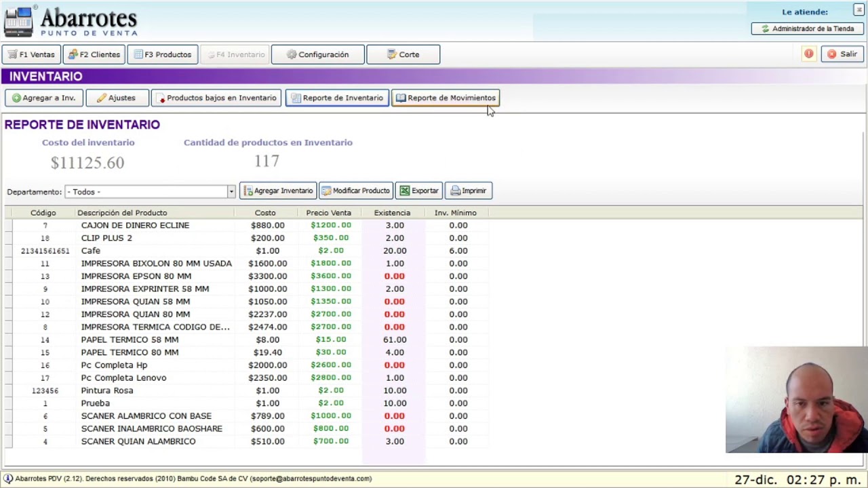Sort by the Costo column header
868x488 pixels.
point(265,213)
